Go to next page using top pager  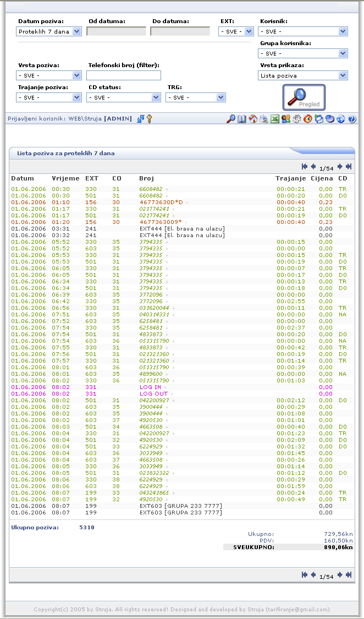pyautogui.click(x=340, y=167)
